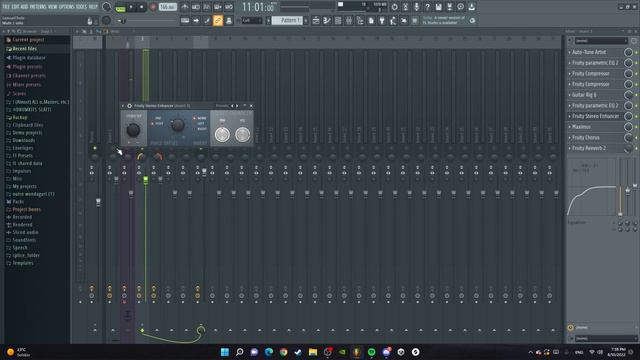Image resolution: width=640 pixels, height=360 pixels.
Task: Click the tempo display field
Action: point(167,7)
